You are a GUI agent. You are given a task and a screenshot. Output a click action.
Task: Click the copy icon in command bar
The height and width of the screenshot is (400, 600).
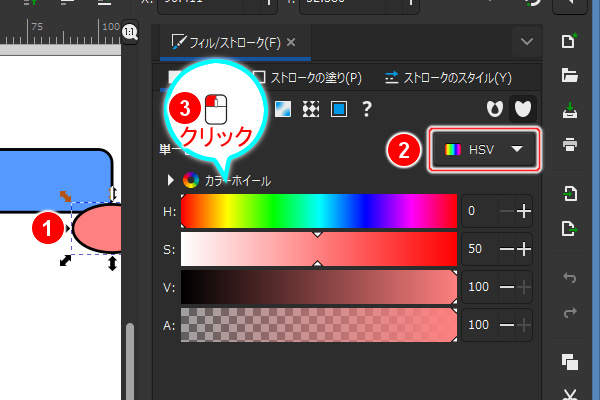click(x=570, y=362)
